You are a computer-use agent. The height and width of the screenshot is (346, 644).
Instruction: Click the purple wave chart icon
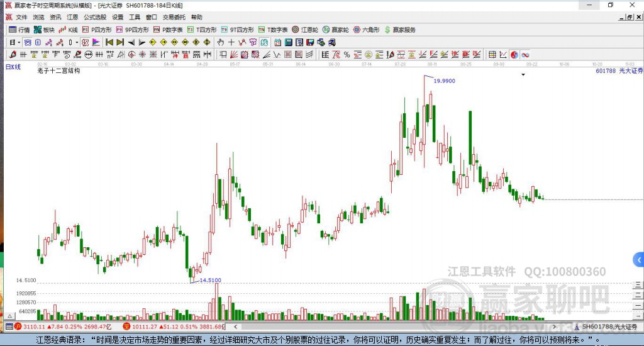(49, 42)
